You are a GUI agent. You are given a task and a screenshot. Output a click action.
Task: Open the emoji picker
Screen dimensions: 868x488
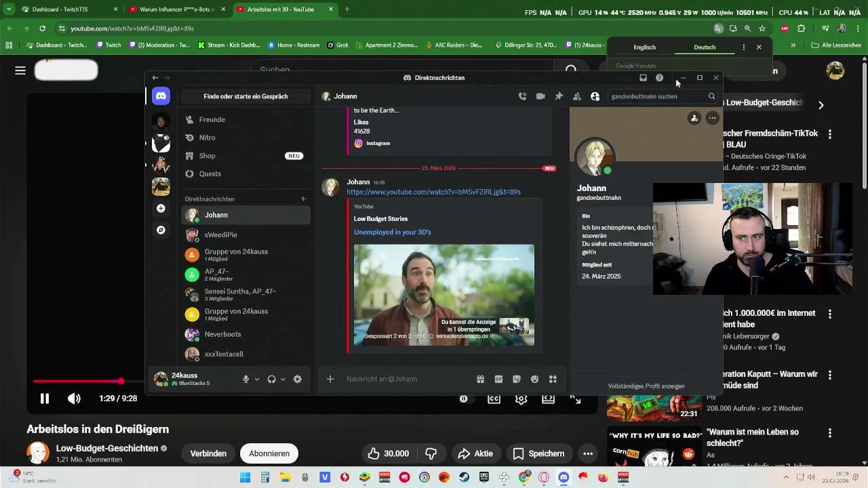coord(534,380)
